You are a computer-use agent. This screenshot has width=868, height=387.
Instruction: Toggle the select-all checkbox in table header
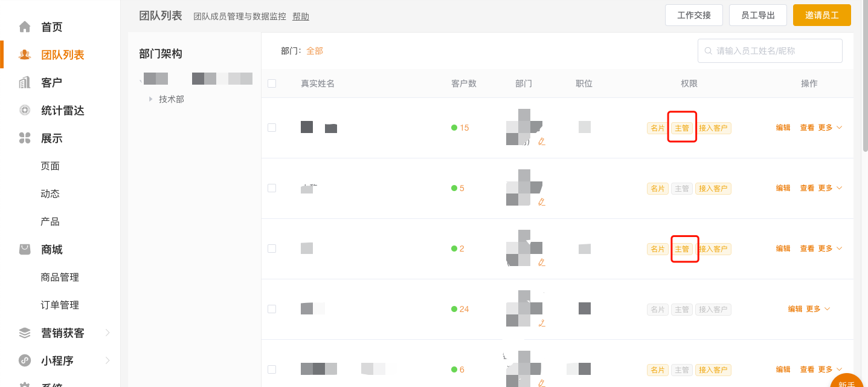click(x=272, y=83)
